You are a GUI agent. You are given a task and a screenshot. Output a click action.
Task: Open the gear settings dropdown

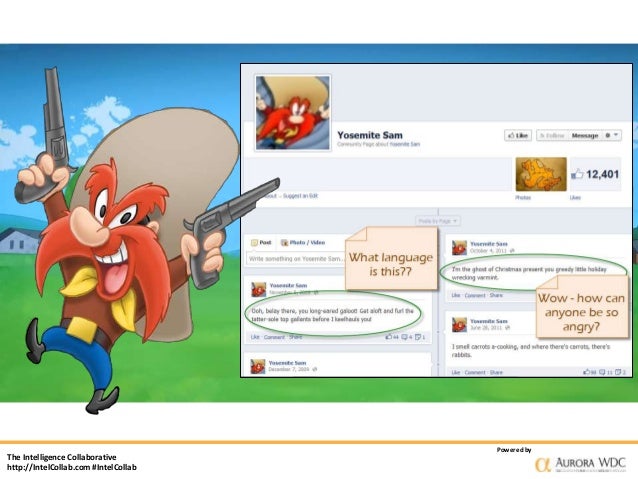611,136
